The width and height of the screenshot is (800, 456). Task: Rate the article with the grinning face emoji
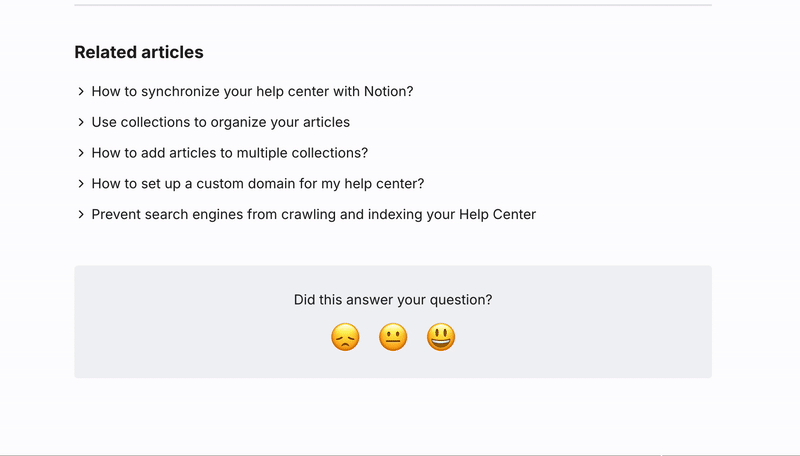pos(441,337)
